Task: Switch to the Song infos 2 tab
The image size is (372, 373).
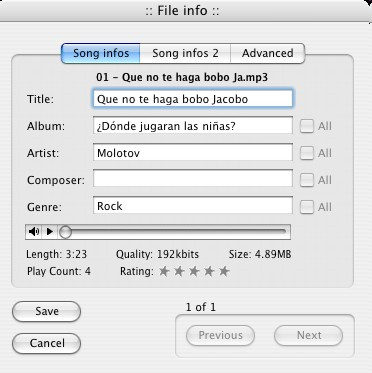Action: [185, 53]
